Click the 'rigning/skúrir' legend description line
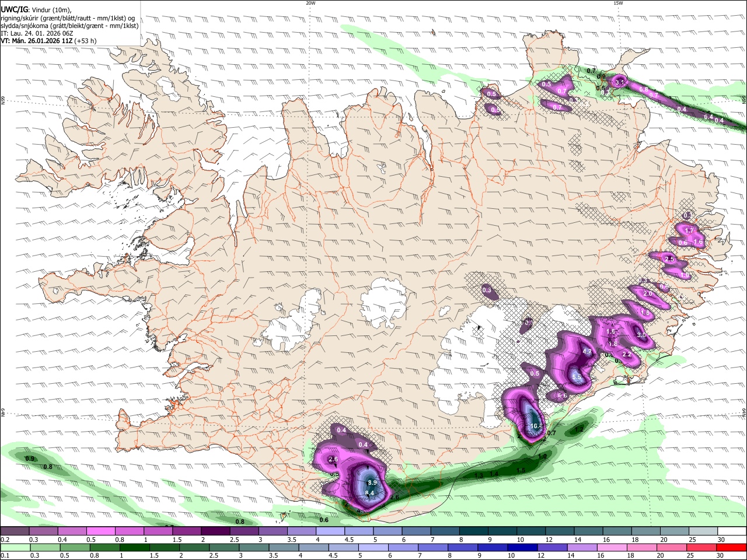This screenshot has height=560, width=747. 68,17
